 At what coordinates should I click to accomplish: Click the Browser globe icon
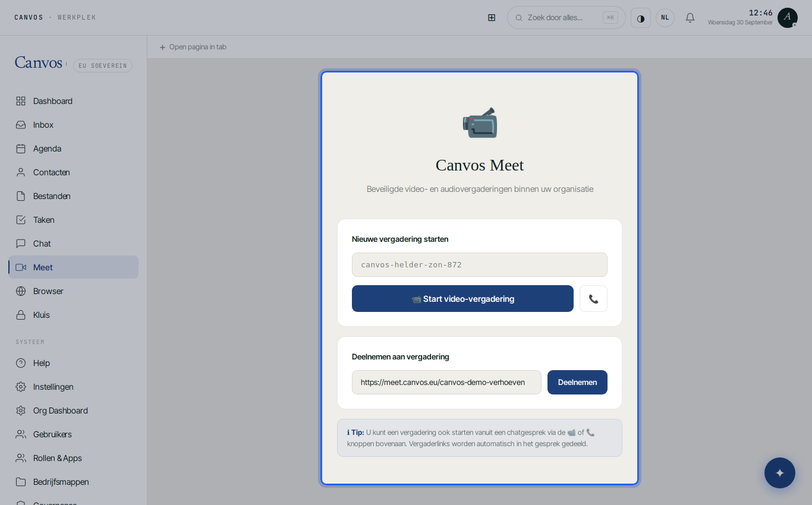point(21,291)
